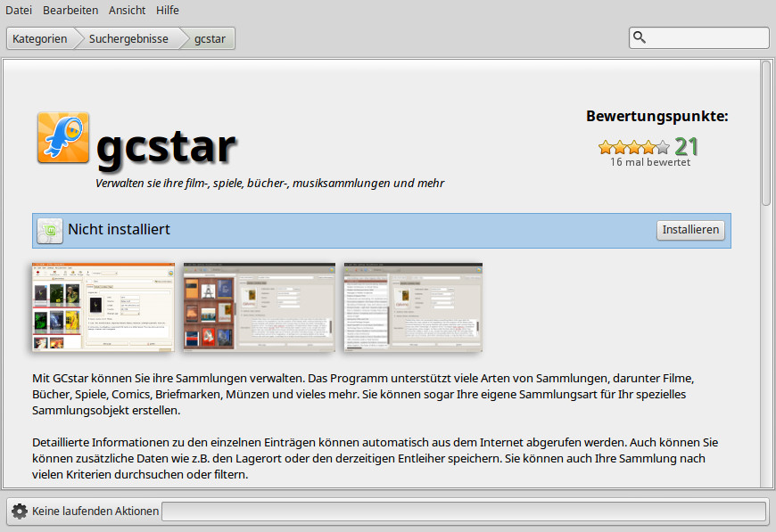
Task: Go back to Kategorien breadcrumb
Action: click(40, 38)
